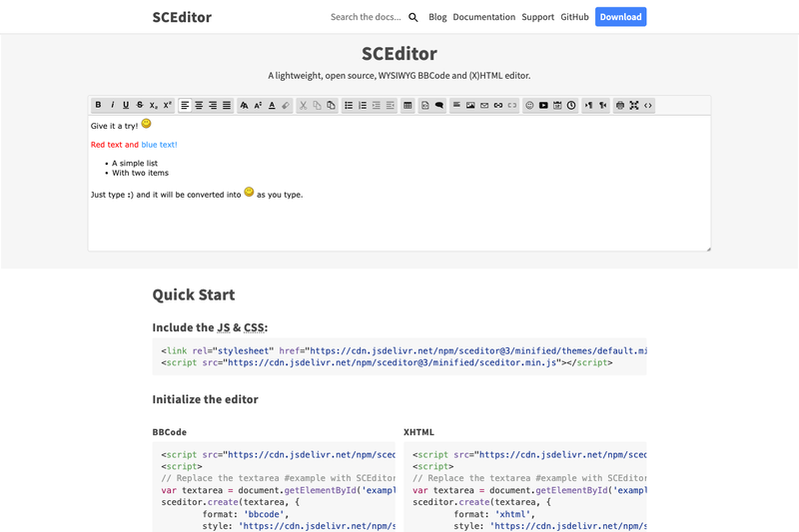Insert a table
This screenshot has height=532, width=799.
pos(407,105)
